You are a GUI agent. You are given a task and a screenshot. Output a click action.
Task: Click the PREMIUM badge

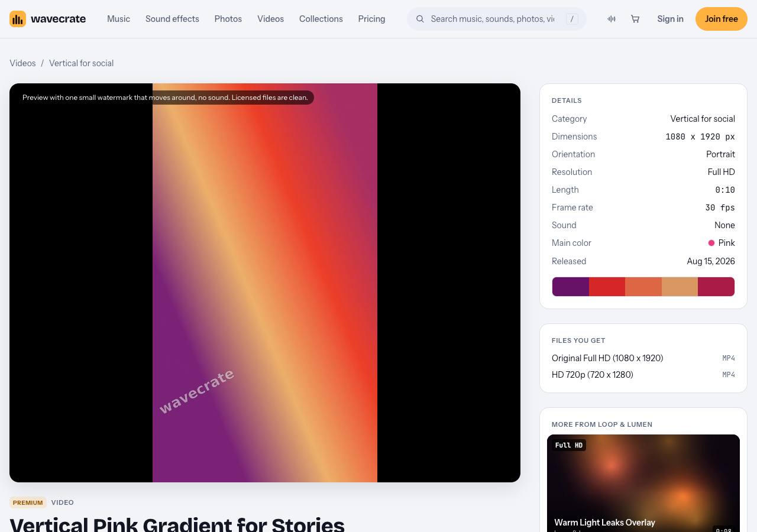coord(28,502)
